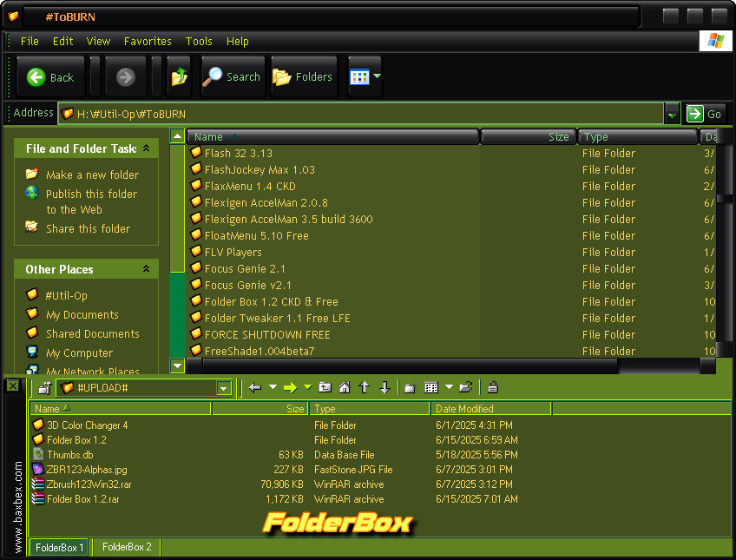Select the FlaxMenu 1.4 CKD folder
This screenshot has width=736, height=560.
250,186
